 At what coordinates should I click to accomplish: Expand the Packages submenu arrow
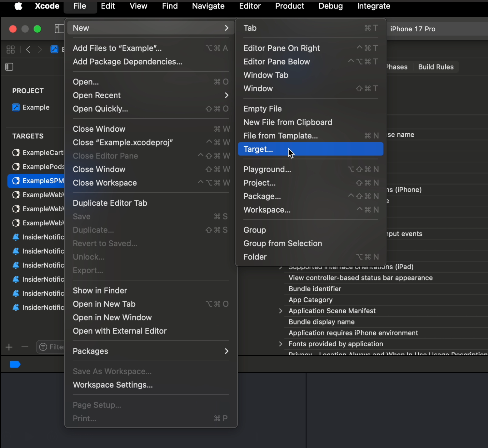point(226,351)
